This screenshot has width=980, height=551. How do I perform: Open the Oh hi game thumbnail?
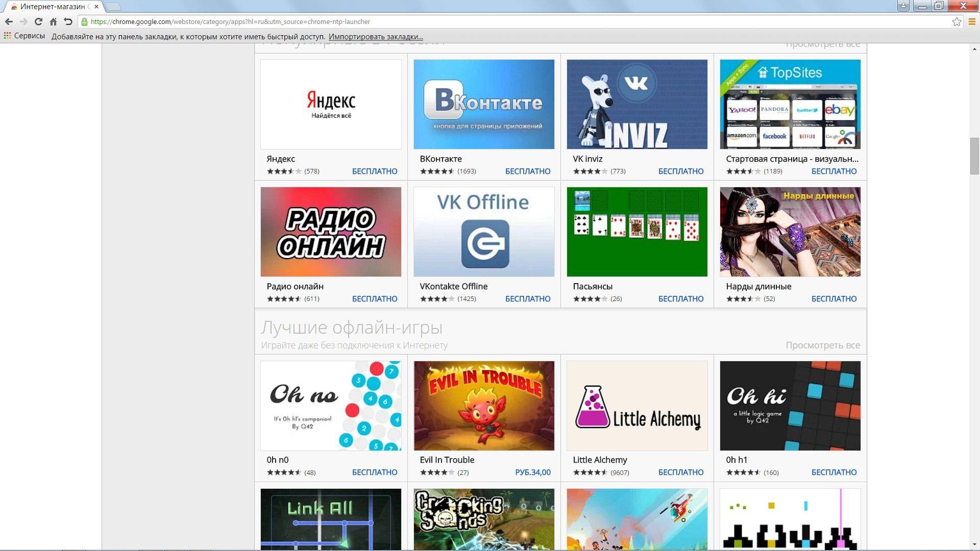[x=790, y=406]
